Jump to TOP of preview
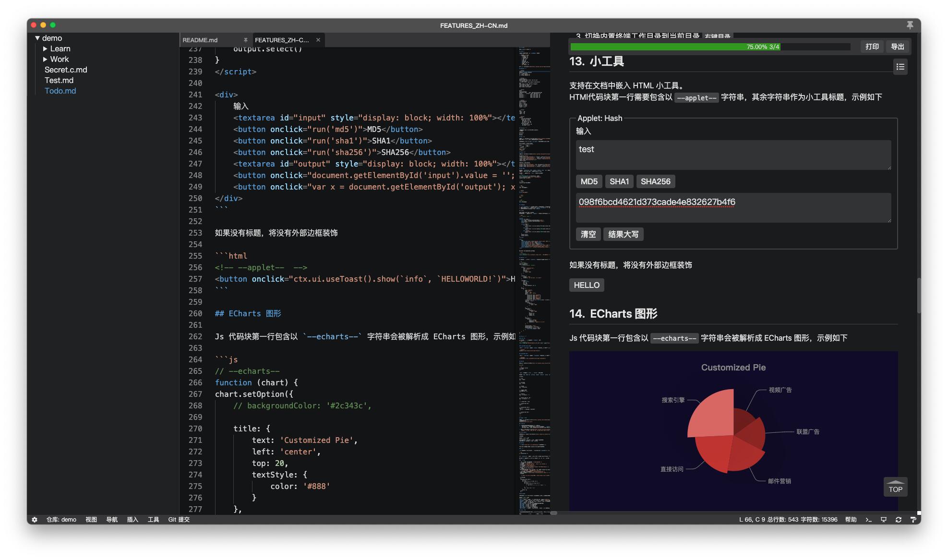Viewport: 948px width, 560px height. pos(895,487)
